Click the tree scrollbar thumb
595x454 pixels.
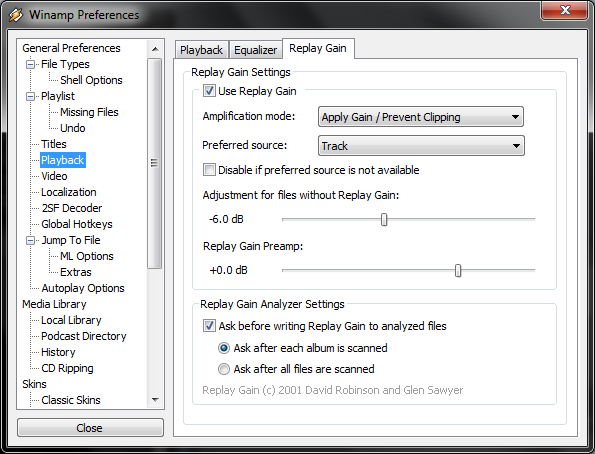[154, 163]
